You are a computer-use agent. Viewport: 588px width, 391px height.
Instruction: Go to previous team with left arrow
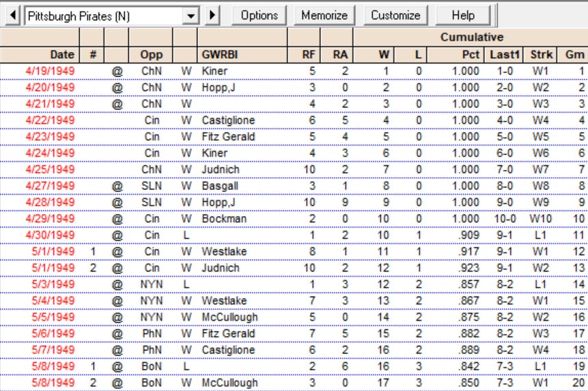pos(13,16)
